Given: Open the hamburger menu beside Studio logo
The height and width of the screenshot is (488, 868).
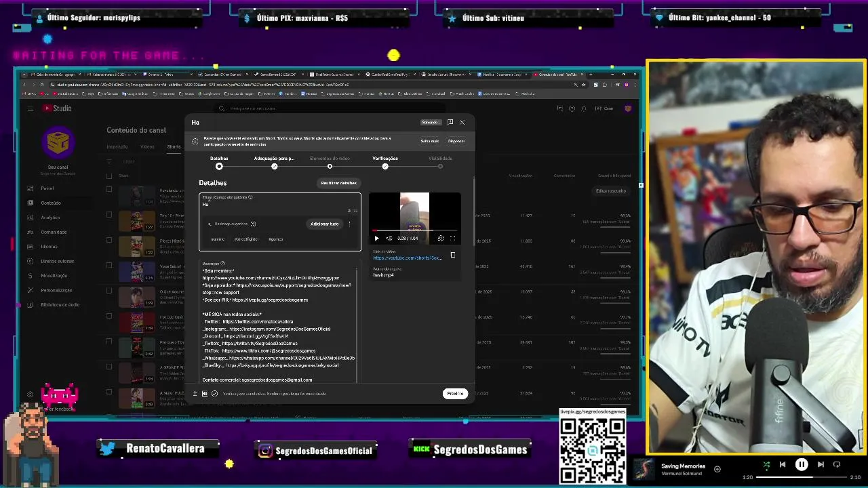Looking at the screenshot, I should 31,108.
